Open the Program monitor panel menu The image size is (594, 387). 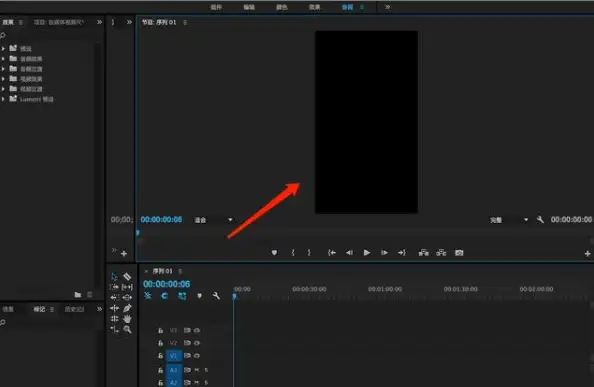tap(185, 23)
